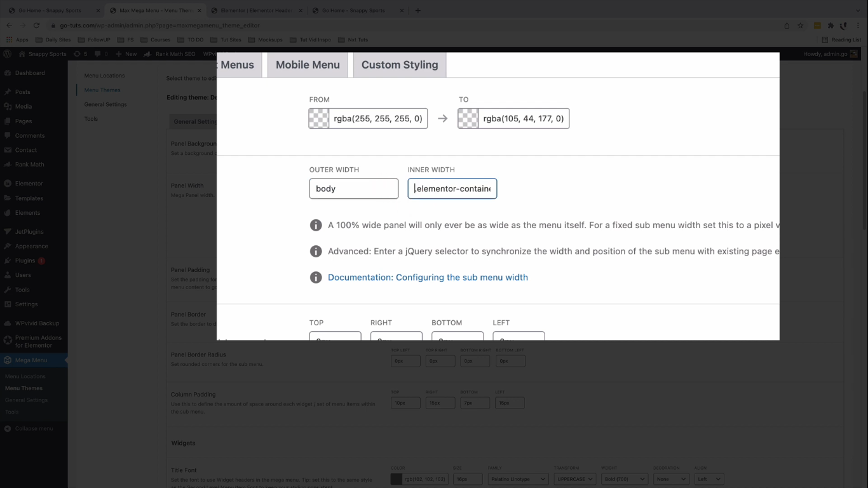Click the info icon beside 'Advanced: Enter a jQuery selector'
Image resolution: width=868 pixels, height=488 pixels.
315,251
